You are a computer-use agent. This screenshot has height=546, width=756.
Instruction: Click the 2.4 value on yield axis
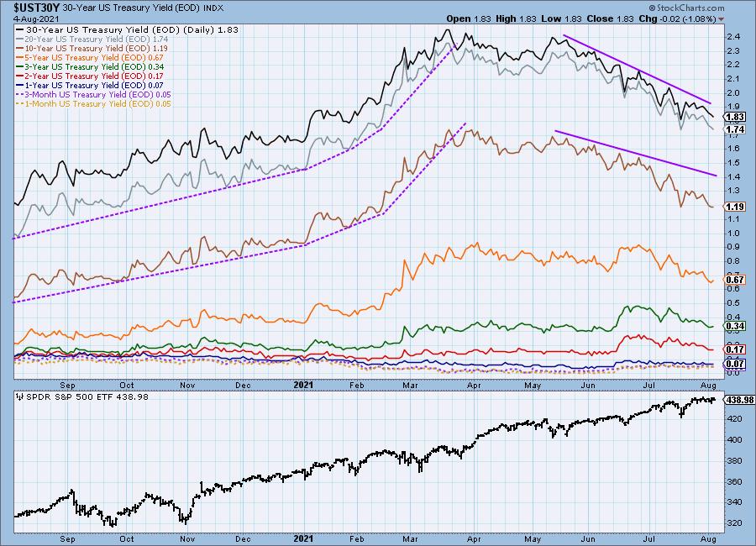pos(733,37)
